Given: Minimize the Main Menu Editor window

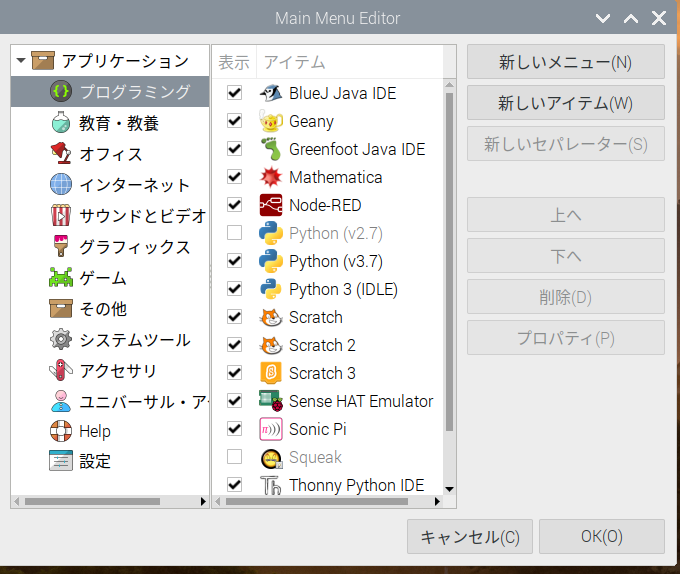Looking at the screenshot, I should (x=603, y=18).
